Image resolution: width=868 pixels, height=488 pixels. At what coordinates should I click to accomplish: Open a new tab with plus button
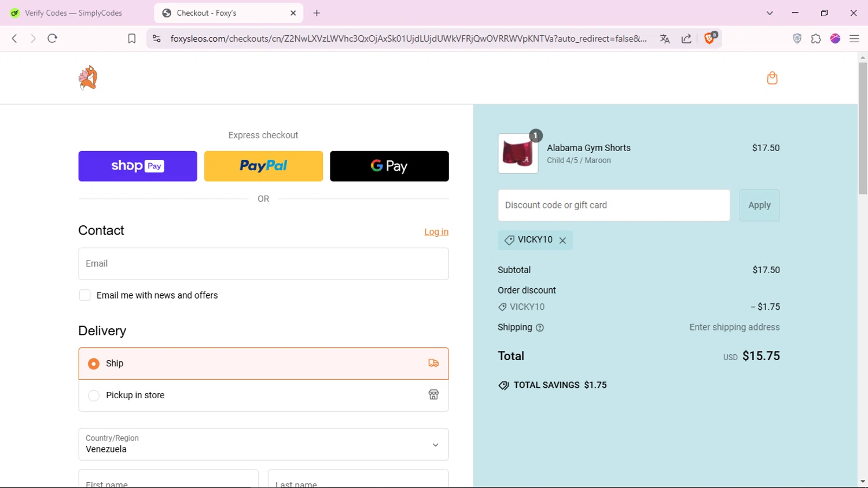coord(317,13)
